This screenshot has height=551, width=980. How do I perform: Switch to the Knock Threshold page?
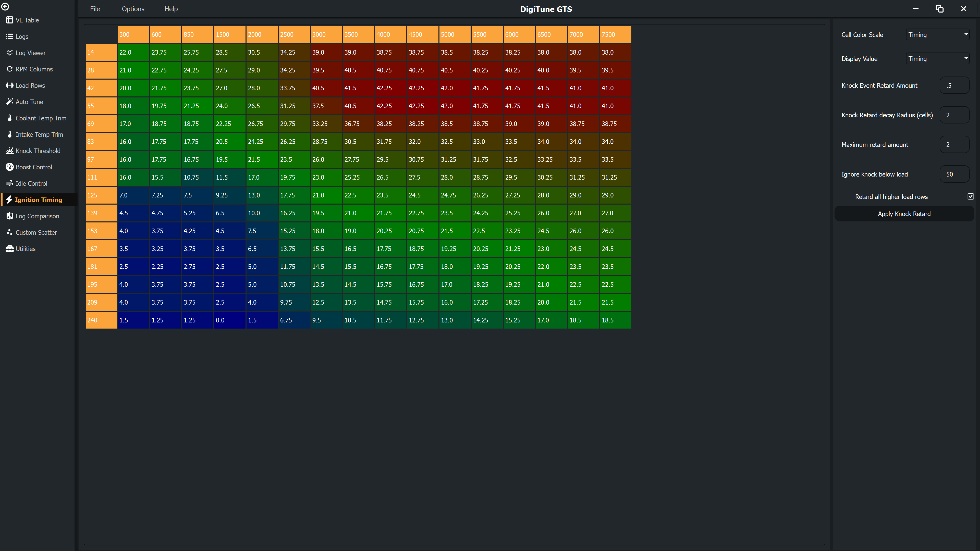(x=38, y=151)
